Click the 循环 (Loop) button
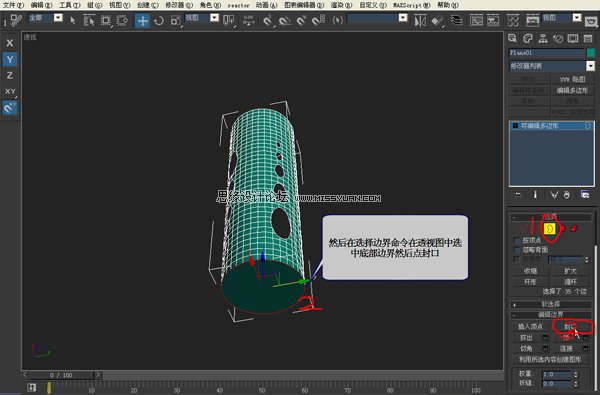This screenshot has width=600, height=395. click(x=570, y=282)
